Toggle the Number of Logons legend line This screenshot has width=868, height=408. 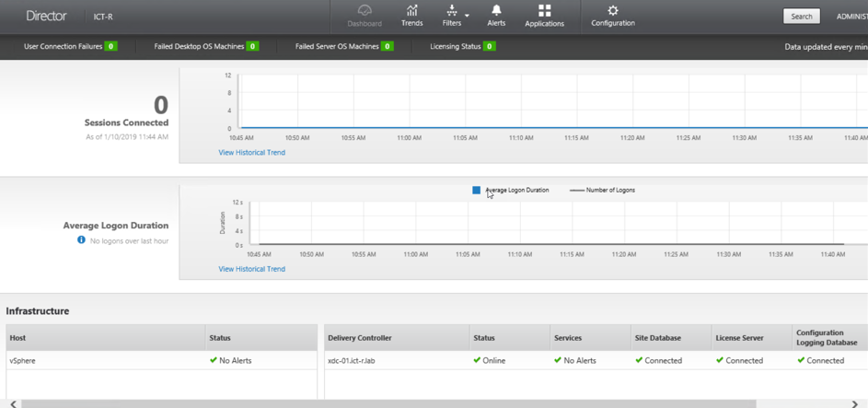577,190
